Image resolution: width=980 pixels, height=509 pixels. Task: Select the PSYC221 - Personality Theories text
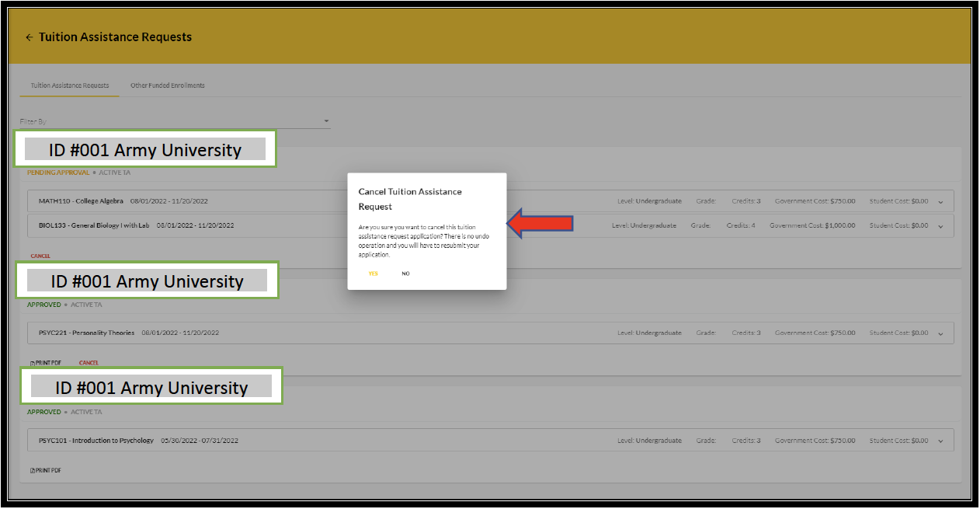tap(86, 333)
